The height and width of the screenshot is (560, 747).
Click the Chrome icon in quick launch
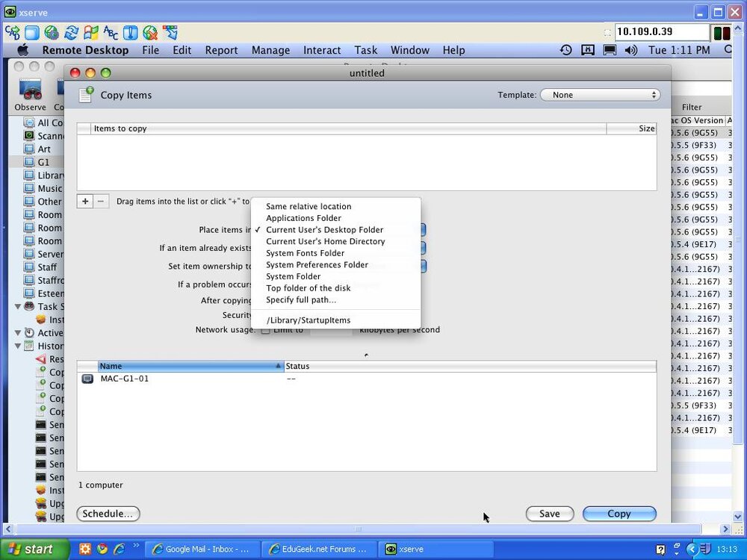[102, 549]
